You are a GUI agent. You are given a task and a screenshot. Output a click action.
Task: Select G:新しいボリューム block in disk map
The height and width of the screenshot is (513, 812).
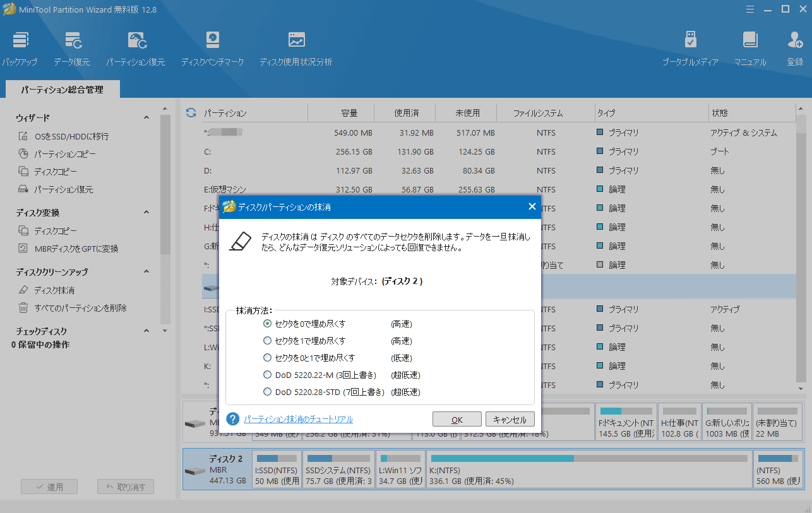(727, 422)
